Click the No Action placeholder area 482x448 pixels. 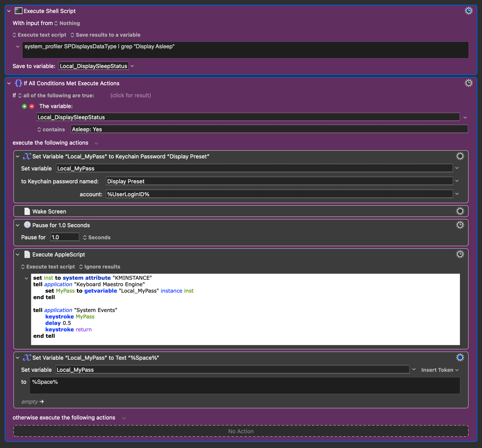(241, 431)
